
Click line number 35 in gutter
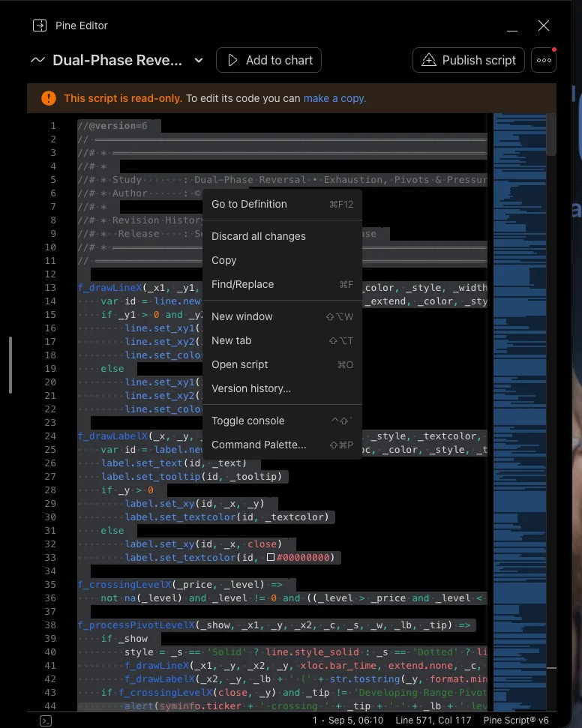[x=50, y=585]
